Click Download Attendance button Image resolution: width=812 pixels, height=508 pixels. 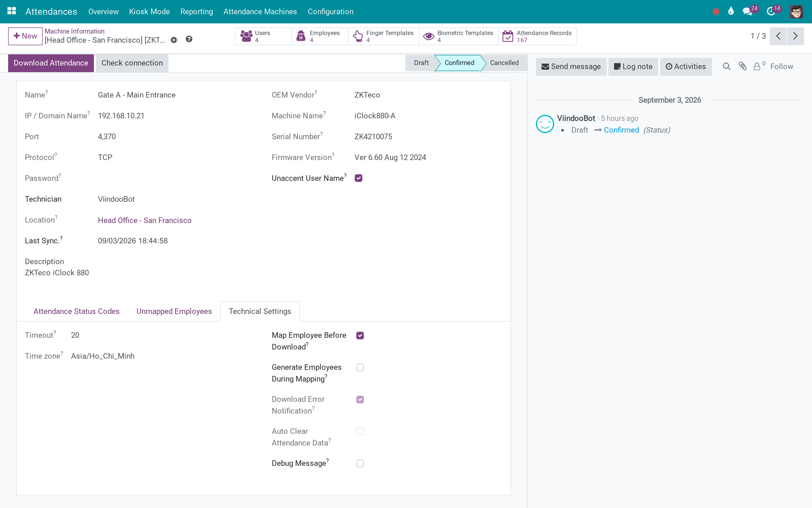tap(51, 63)
